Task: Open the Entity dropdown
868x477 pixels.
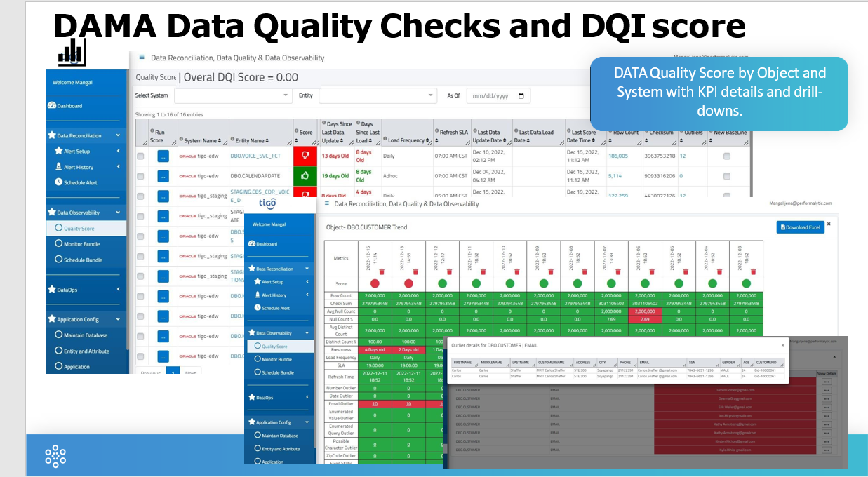Action: 378,95
